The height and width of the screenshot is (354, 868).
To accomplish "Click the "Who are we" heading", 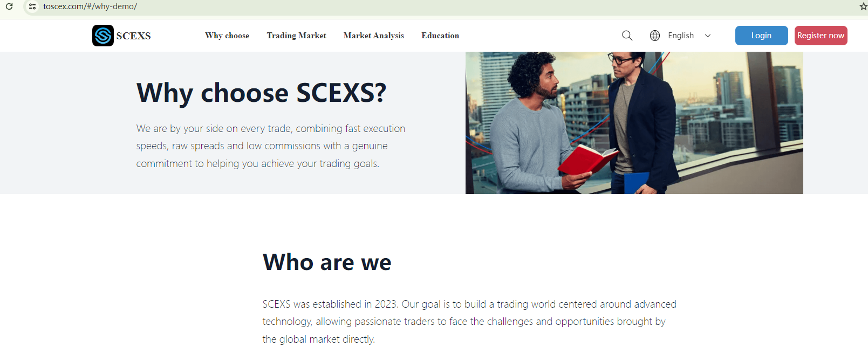I will [327, 262].
